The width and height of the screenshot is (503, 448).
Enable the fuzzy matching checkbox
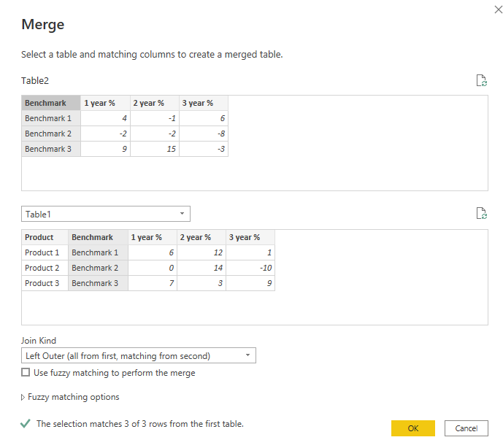(26, 372)
